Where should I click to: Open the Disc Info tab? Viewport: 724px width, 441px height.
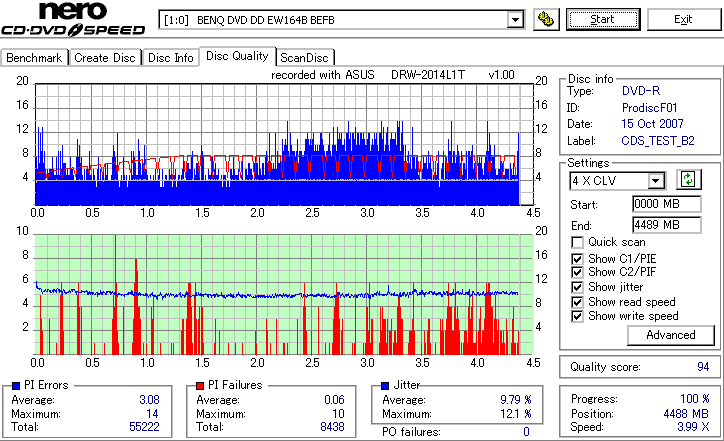pos(170,58)
